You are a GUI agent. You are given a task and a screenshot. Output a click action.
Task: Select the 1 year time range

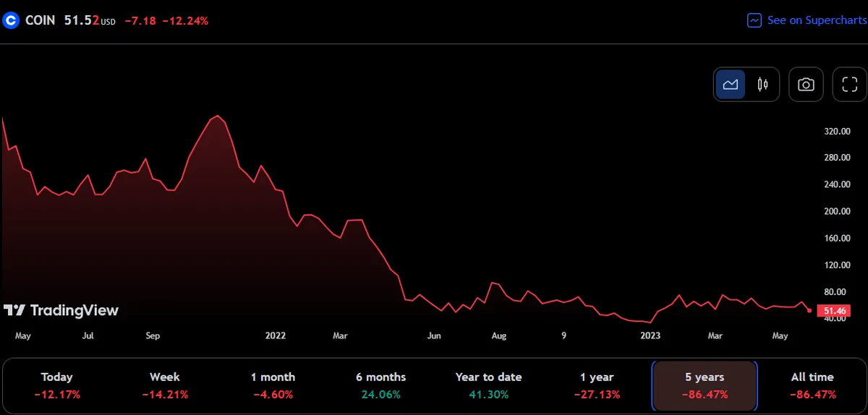pyautogui.click(x=596, y=385)
